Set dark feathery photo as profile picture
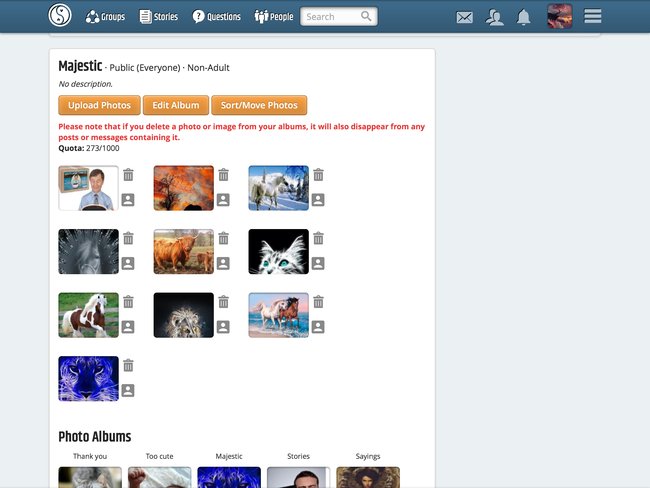This screenshot has height=488, width=650. [x=223, y=327]
